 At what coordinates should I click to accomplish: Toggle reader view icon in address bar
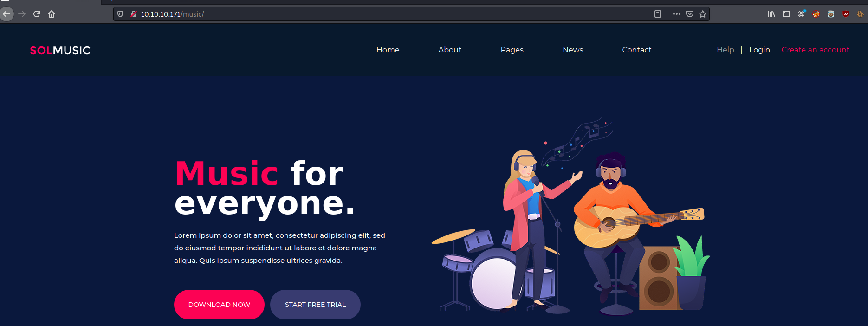point(658,14)
